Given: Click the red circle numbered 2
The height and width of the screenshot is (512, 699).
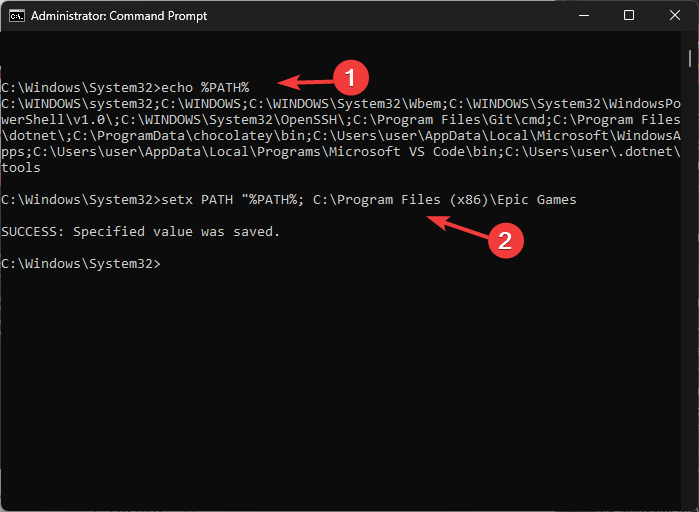Looking at the screenshot, I should pos(505,240).
